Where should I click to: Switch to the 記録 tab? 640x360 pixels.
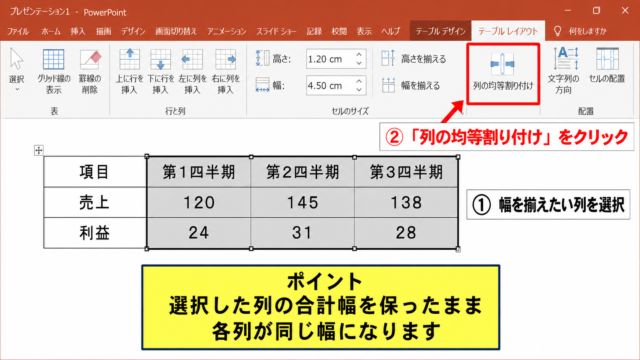(314, 31)
